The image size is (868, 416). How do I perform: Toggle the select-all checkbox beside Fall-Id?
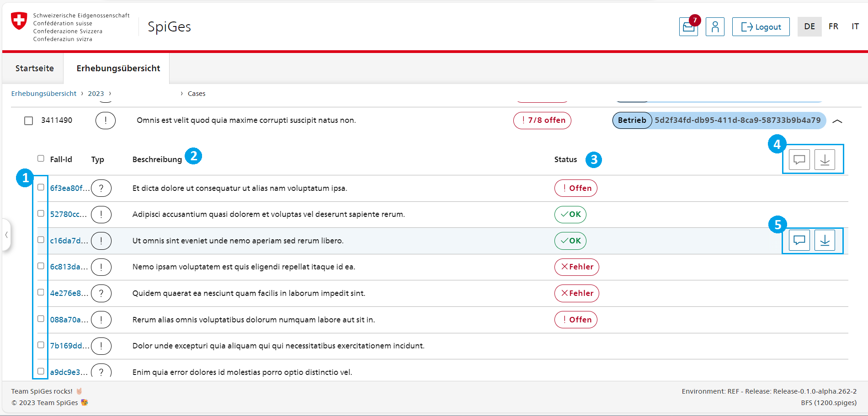[x=41, y=158]
